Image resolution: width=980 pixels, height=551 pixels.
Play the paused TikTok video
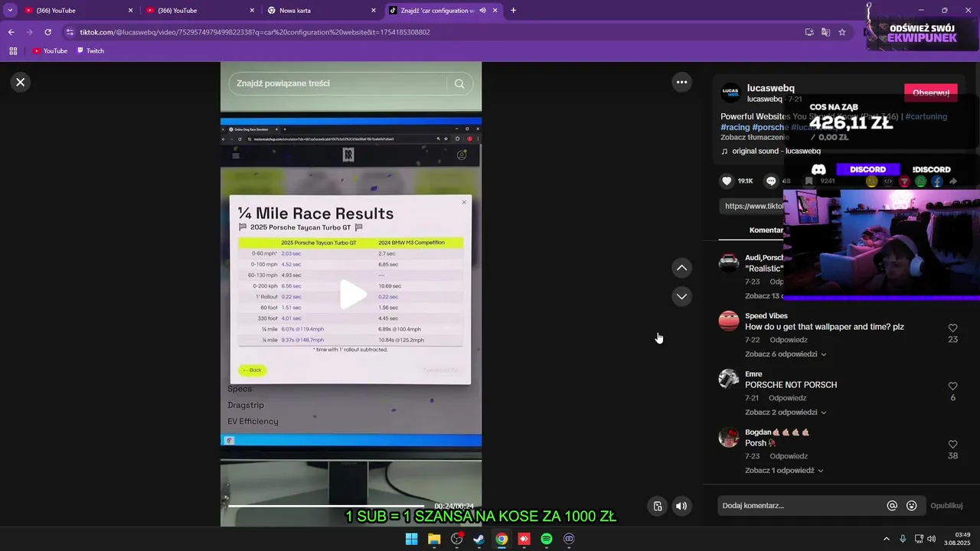coord(351,295)
